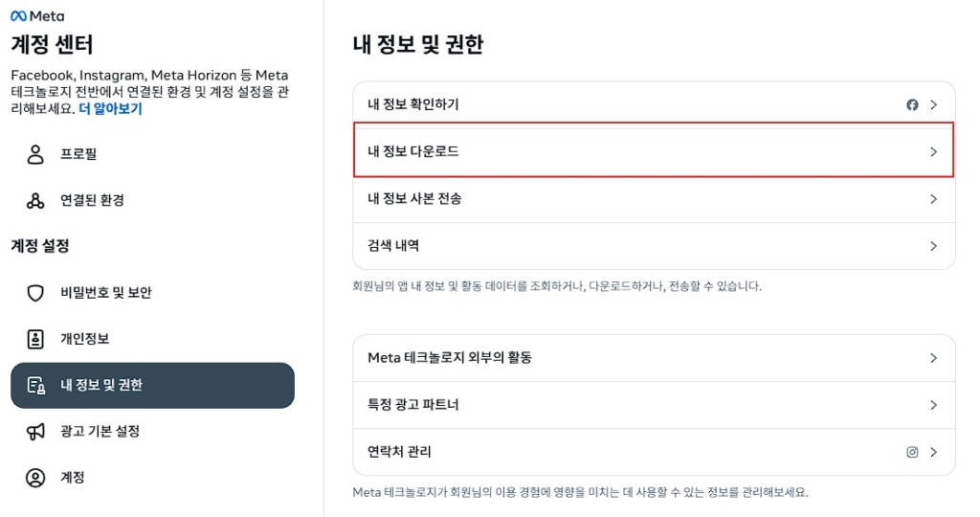Click the 계정 user circle icon

(x=35, y=478)
